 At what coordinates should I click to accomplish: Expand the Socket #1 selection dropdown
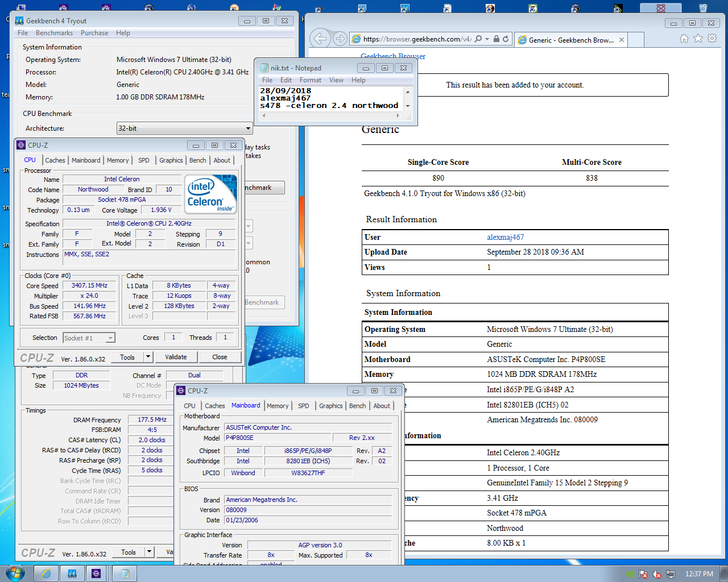coord(110,338)
